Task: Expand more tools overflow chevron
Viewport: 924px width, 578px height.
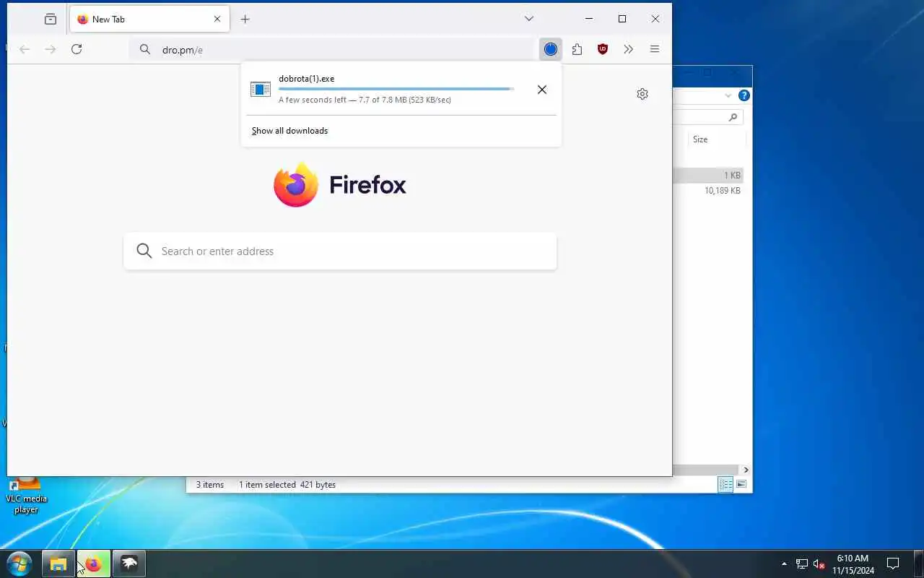Action: (x=629, y=49)
